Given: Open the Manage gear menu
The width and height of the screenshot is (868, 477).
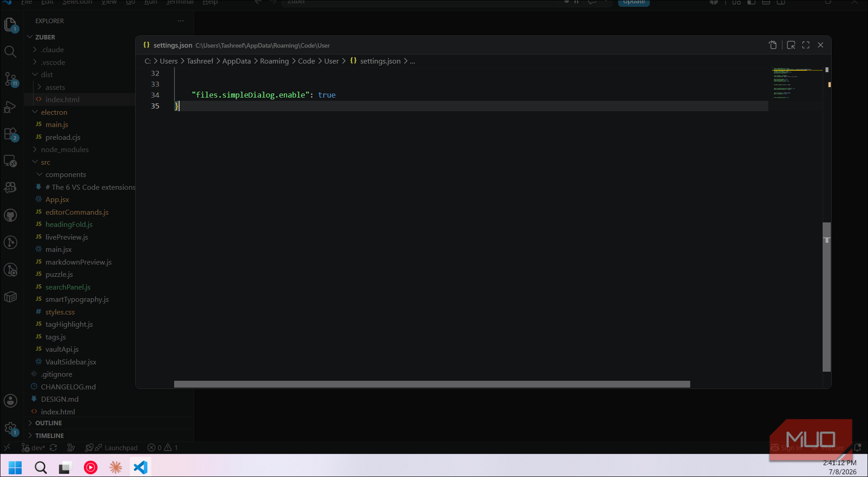Looking at the screenshot, I should (10, 428).
